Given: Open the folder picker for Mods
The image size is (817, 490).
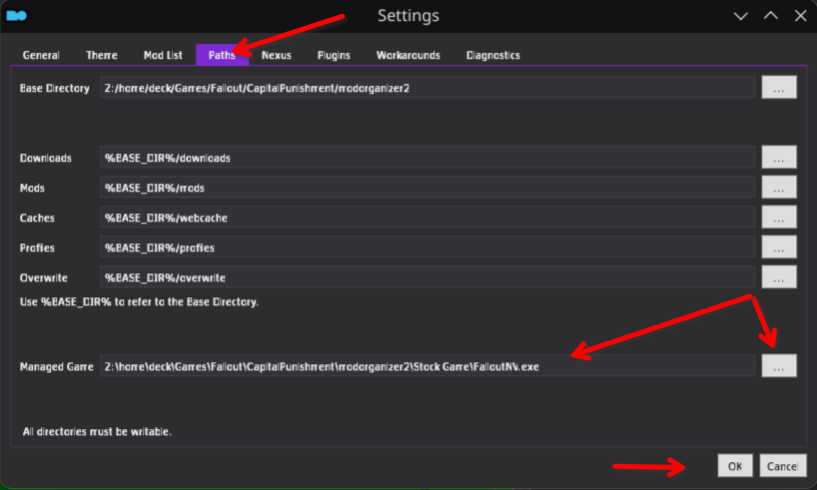Looking at the screenshot, I should (778, 188).
